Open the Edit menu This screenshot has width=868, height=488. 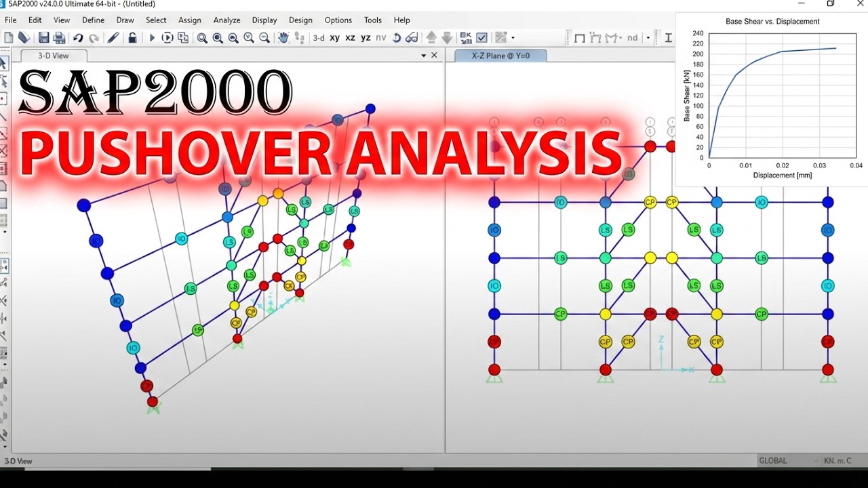pyautogui.click(x=35, y=20)
